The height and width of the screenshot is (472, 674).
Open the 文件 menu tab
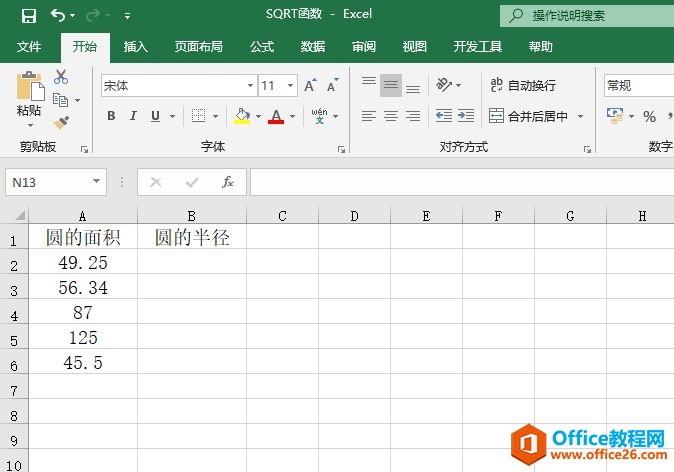(x=29, y=46)
